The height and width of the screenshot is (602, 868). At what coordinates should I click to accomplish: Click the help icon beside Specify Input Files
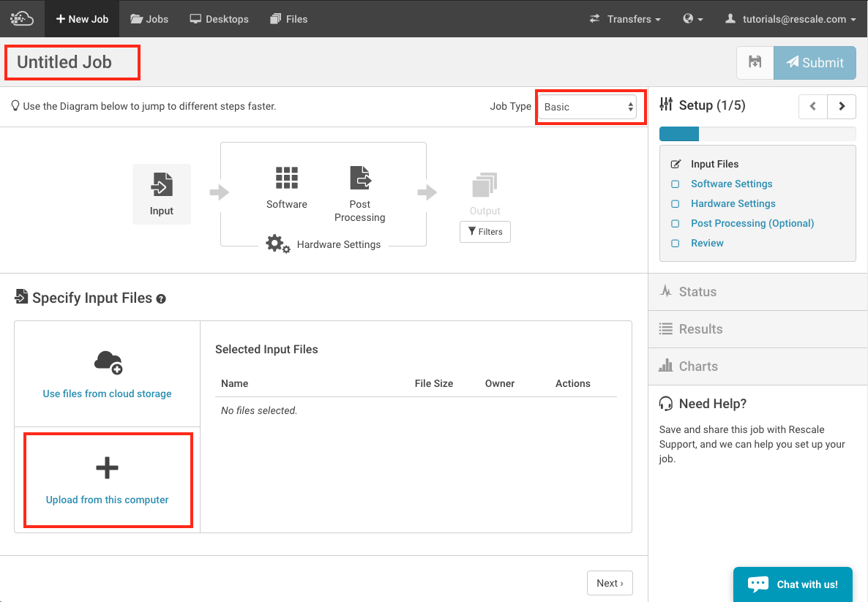[161, 298]
